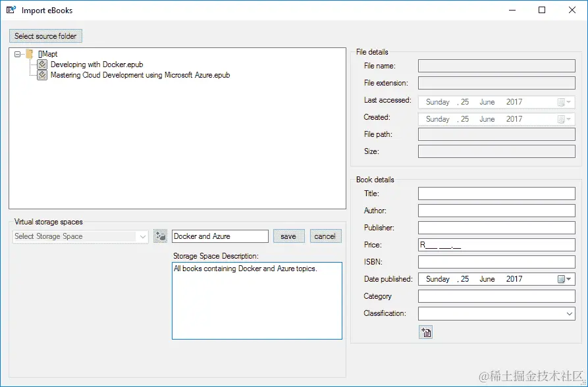Click the Book details group label
This screenshot has width=588, height=387.
tap(375, 180)
